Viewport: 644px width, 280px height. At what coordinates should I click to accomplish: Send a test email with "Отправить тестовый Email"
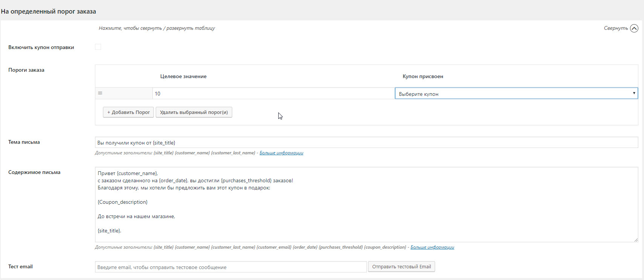click(401, 267)
